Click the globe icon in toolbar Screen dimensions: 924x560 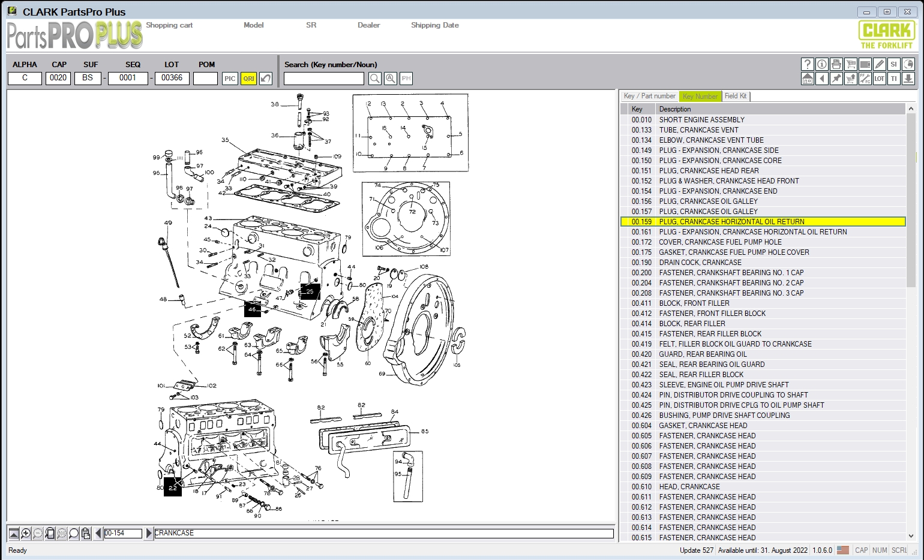coord(908,64)
